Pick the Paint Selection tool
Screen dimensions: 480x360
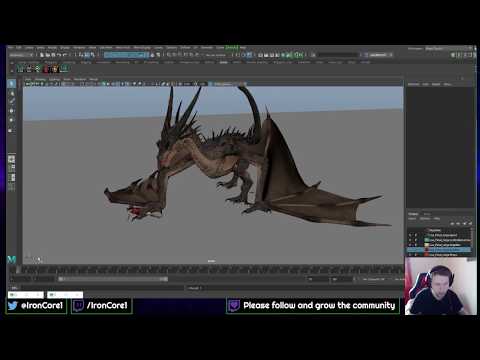click(x=12, y=101)
